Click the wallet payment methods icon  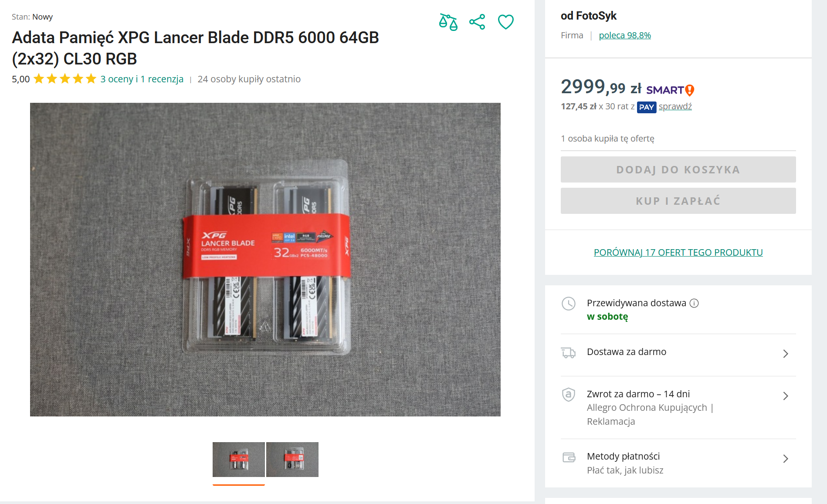click(x=569, y=457)
